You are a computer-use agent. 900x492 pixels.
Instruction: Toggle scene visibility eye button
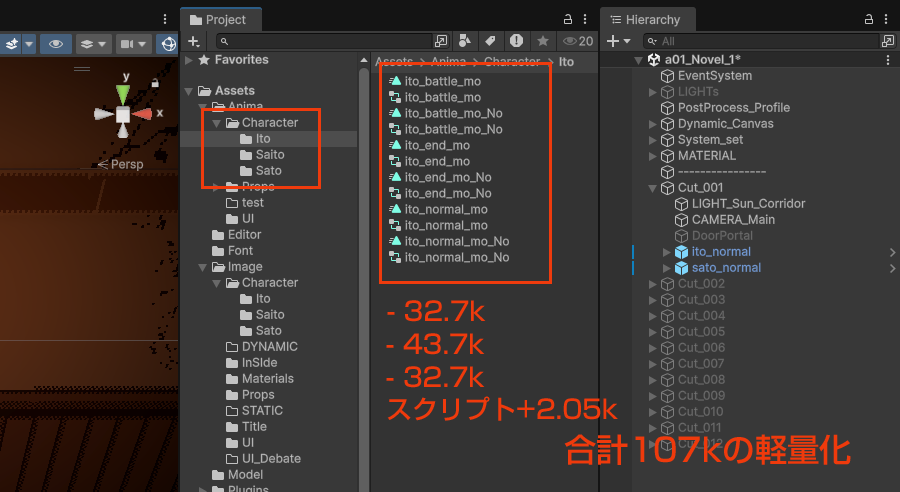[56, 44]
